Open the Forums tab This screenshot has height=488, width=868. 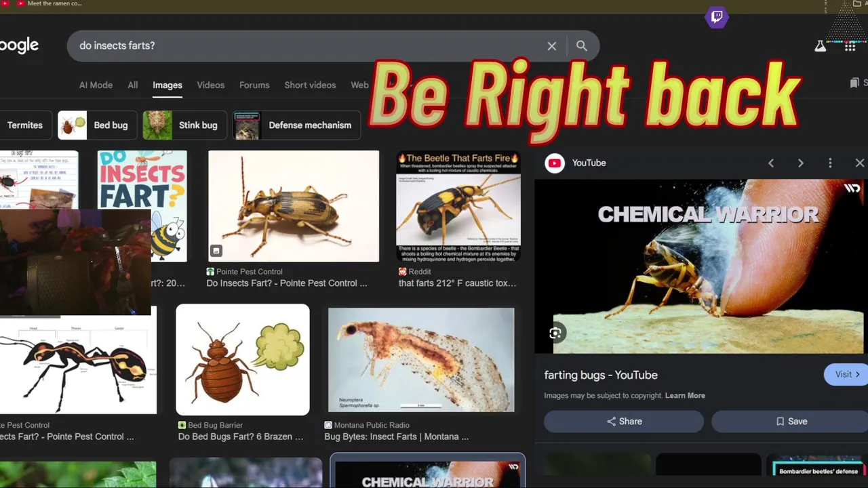click(x=254, y=85)
